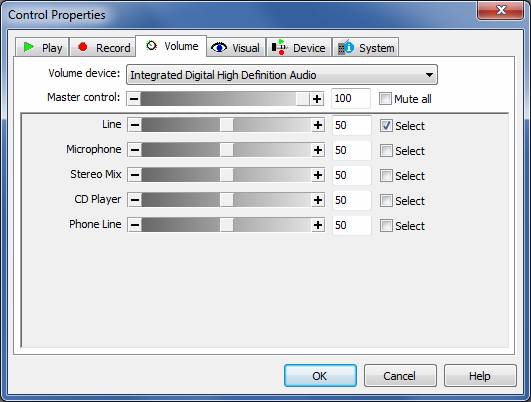Screen dimensions: 531x402
Task: Increase Microphone volume with plus button
Action: pyautogui.click(x=318, y=150)
